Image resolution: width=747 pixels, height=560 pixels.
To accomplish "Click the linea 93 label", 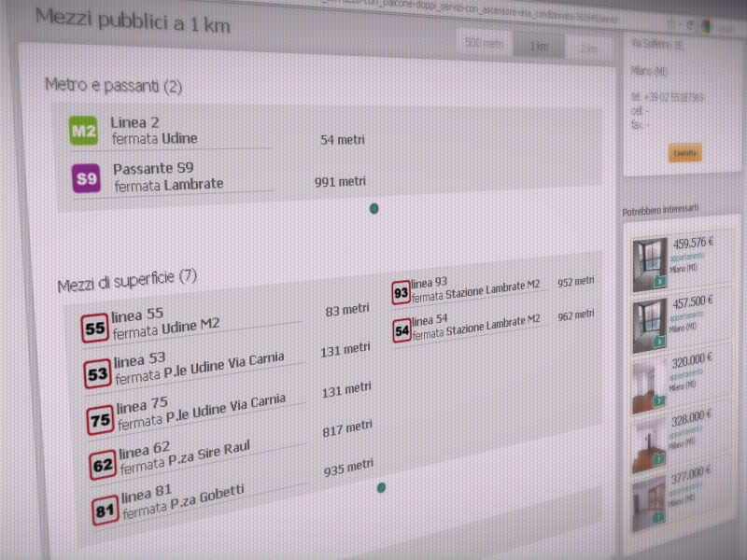I will (x=430, y=284).
